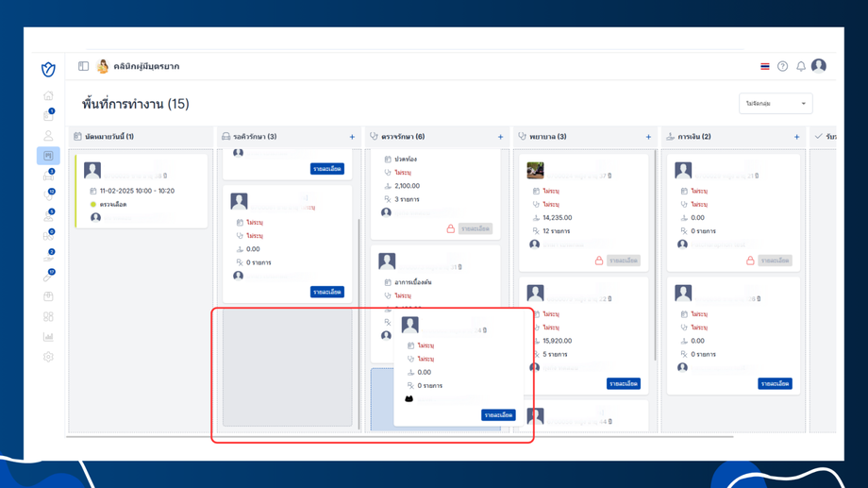
Task: Click the blue รายละเอียด button in การเงิน column
Action: [x=775, y=383]
